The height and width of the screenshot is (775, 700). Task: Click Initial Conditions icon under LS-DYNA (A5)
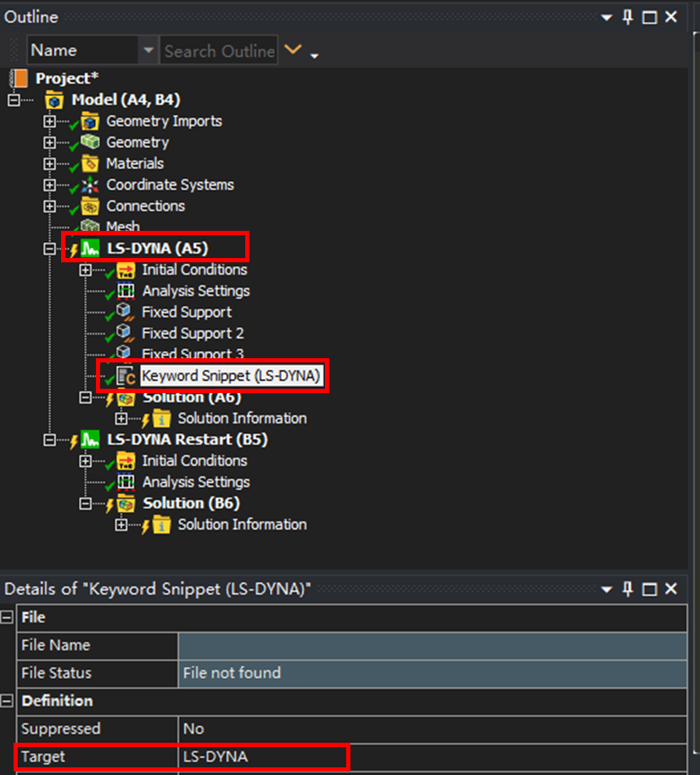tap(126, 270)
